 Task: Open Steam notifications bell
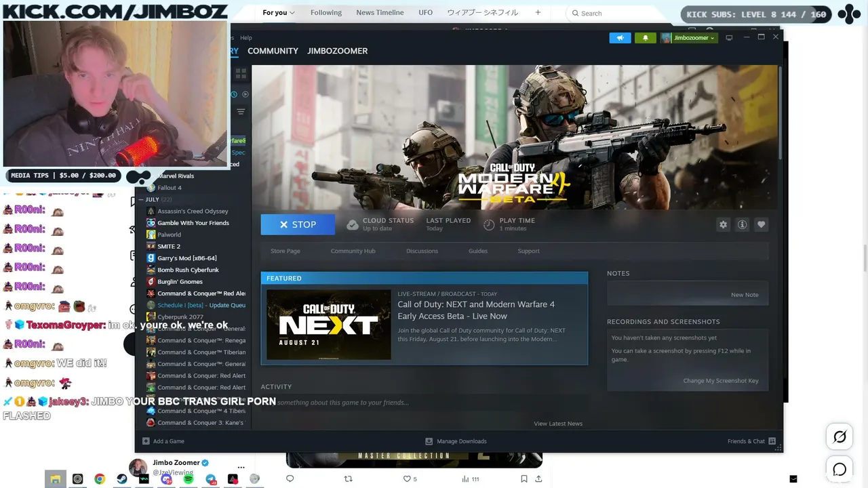[646, 38]
